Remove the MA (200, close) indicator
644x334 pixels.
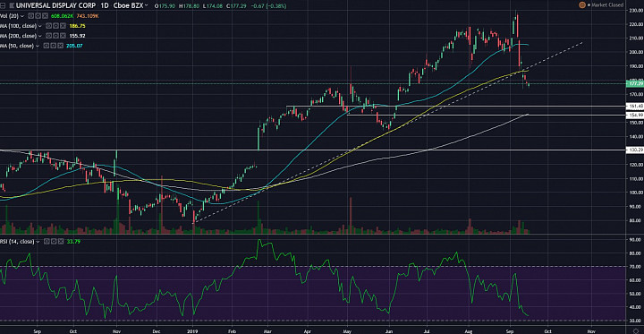coord(63,36)
